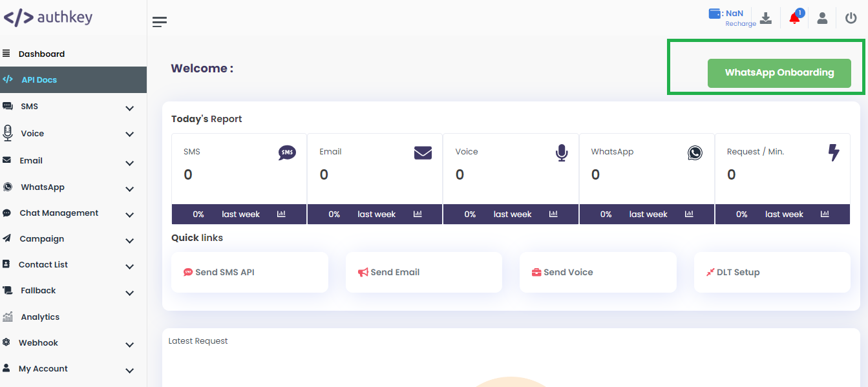
Task: Expand the Webhook menu chevron
Action: pos(130,345)
